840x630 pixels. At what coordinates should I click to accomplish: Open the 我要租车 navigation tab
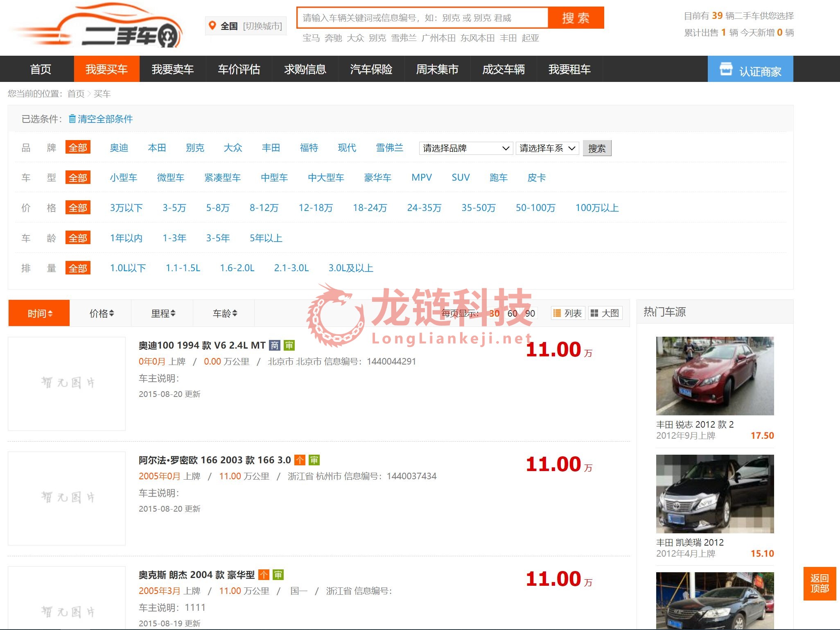click(569, 69)
